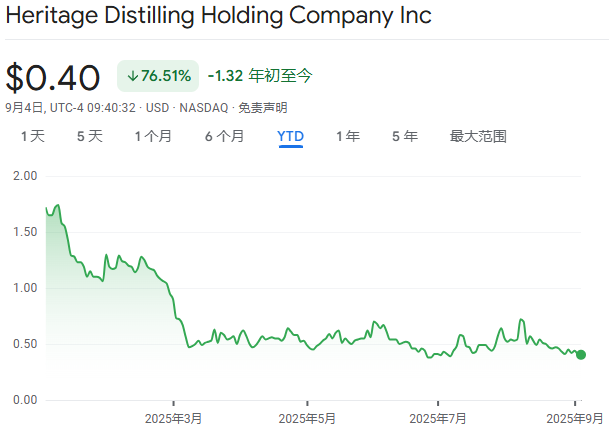Viewport: 609px width, 442px height.
Task: Select the 1天 time range tab
Action: [33, 136]
